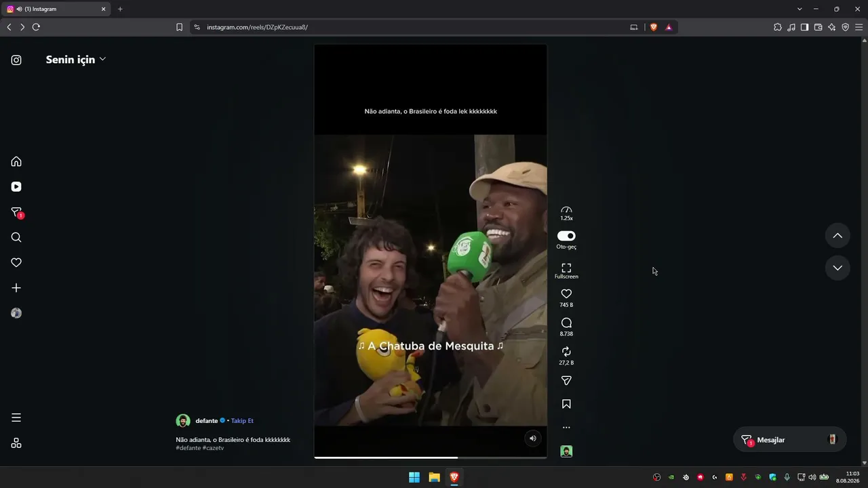Go back in browser history
Screen dimensions: 868x488
9,27
